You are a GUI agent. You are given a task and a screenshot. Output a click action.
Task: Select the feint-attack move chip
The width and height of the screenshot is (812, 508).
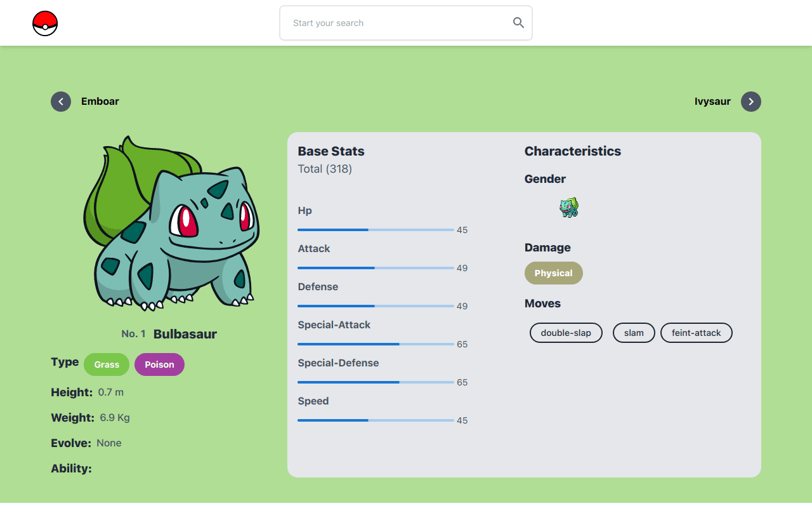(x=697, y=333)
